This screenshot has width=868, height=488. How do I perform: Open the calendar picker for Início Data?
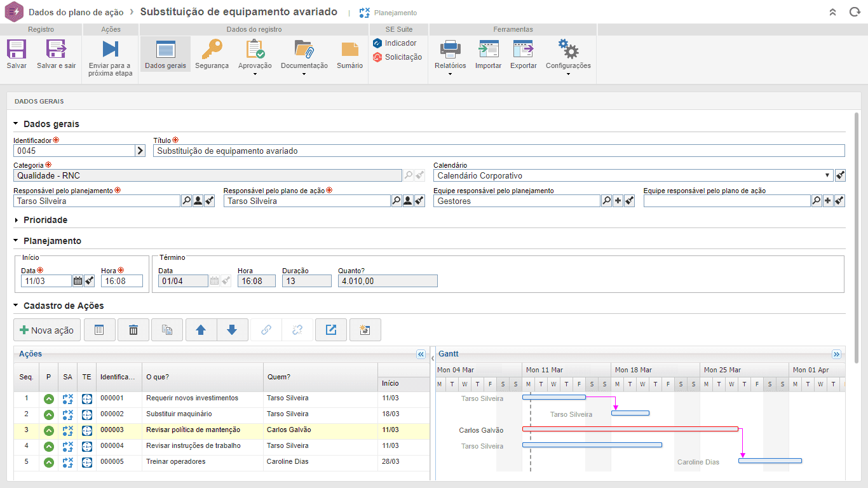78,281
